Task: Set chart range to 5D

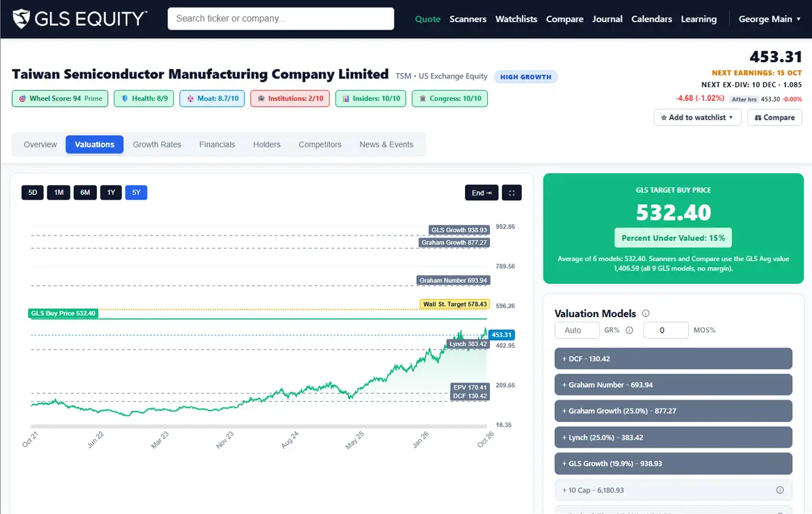Action: pyautogui.click(x=32, y=193)
